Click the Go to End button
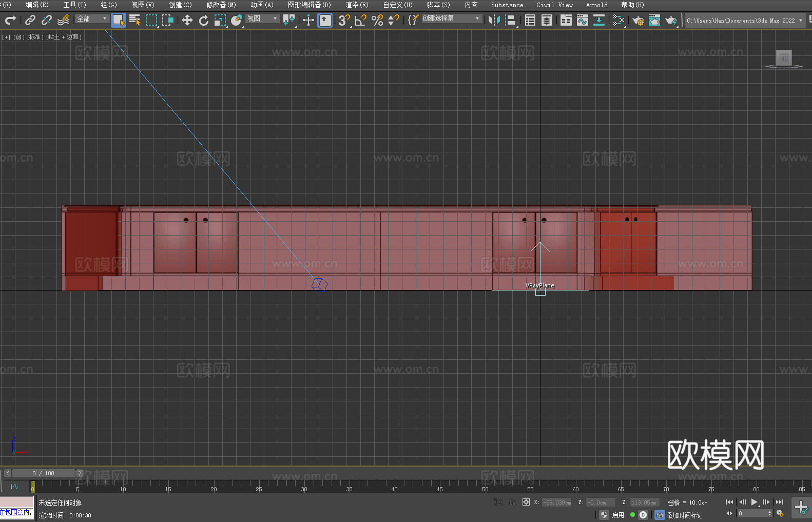 point(780,502)
